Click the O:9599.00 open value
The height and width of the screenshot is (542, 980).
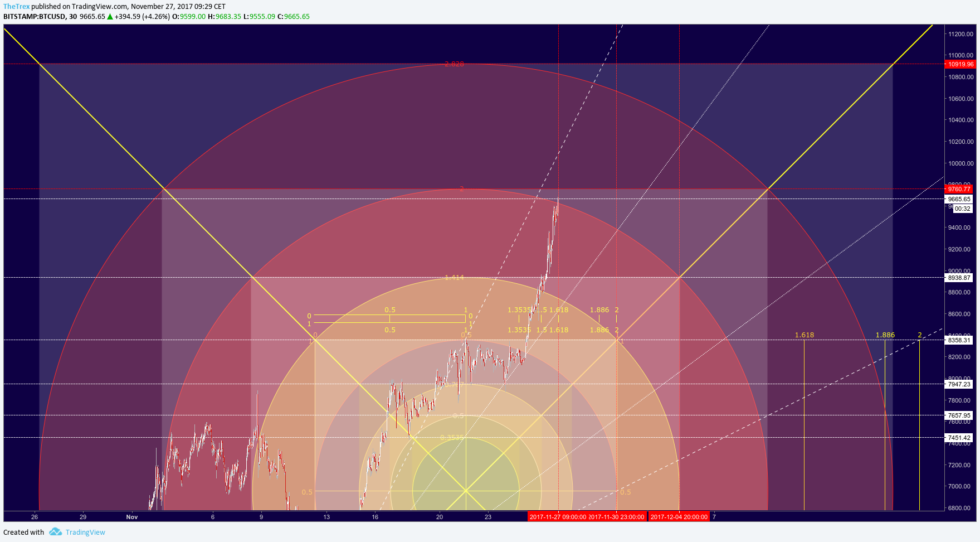(x=188, y=17)
